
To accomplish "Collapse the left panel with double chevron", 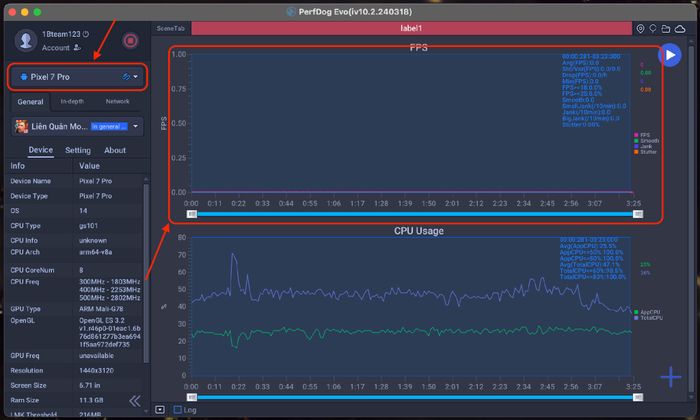I will pos(135,401).
